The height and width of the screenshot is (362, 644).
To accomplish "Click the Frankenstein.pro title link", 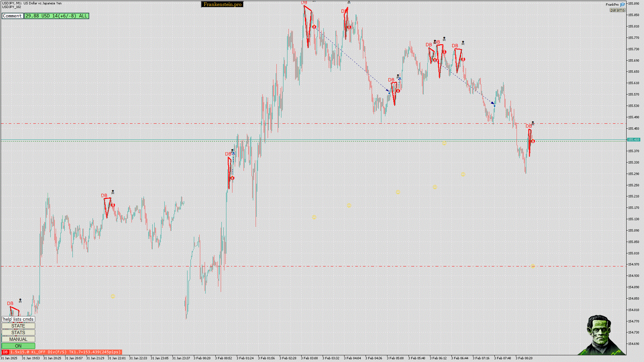I will coord(222,4).
